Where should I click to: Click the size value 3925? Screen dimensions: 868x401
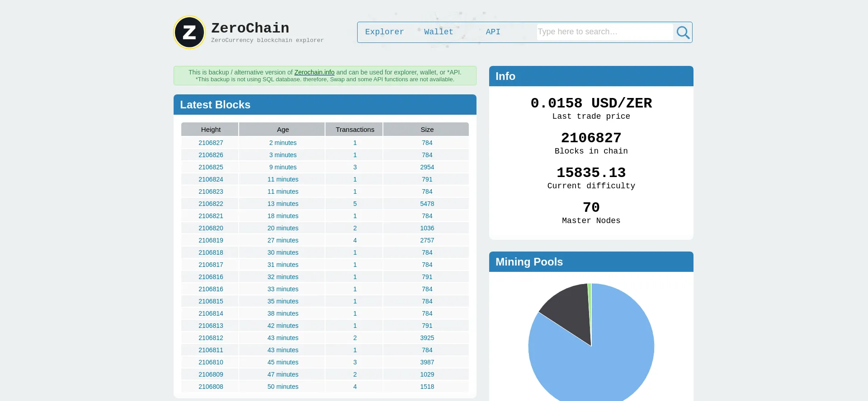[x=427, y=338]
